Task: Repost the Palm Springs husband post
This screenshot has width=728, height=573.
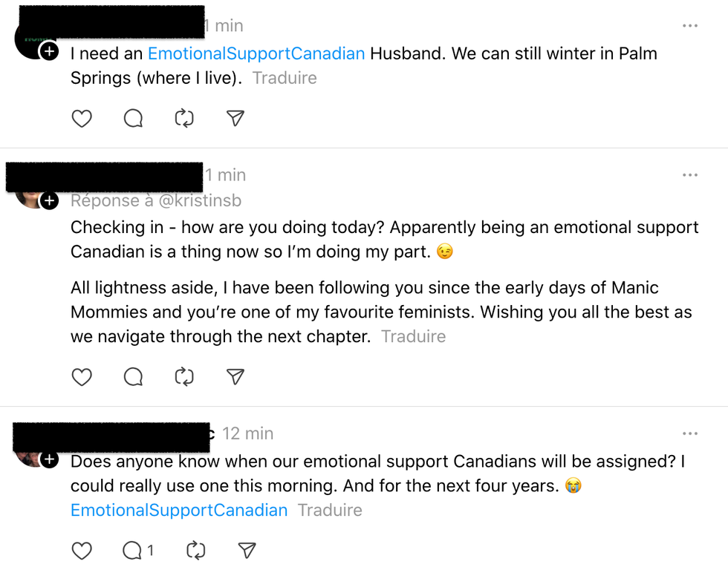Action: (184, 119)
